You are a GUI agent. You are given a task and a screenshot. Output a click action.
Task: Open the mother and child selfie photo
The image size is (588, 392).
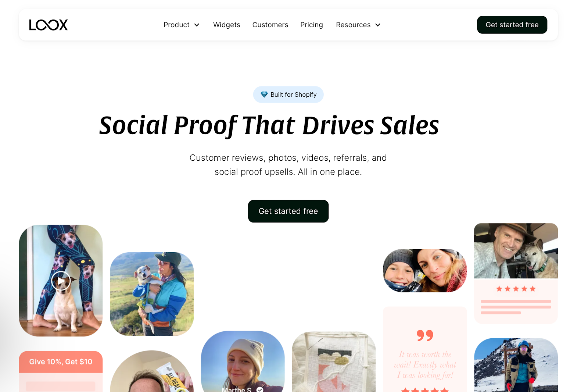click(425, 271)
